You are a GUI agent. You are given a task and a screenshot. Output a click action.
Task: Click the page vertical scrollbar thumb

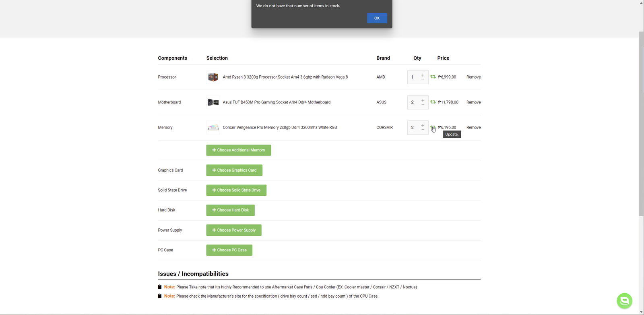coord(641,124)
